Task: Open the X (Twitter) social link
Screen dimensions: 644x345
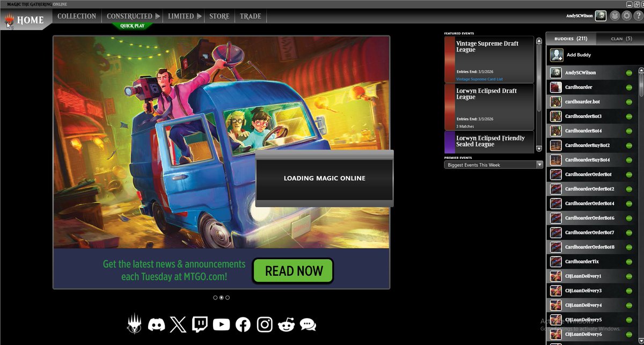Action: [x=178, y=324]
